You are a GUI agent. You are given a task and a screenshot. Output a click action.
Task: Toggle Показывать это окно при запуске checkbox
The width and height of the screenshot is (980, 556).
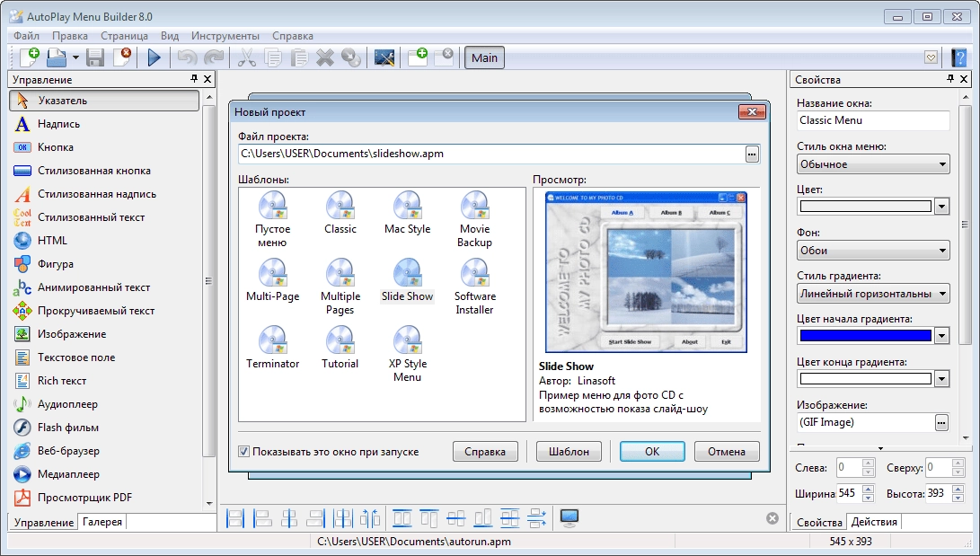click(x=243, y=451)
